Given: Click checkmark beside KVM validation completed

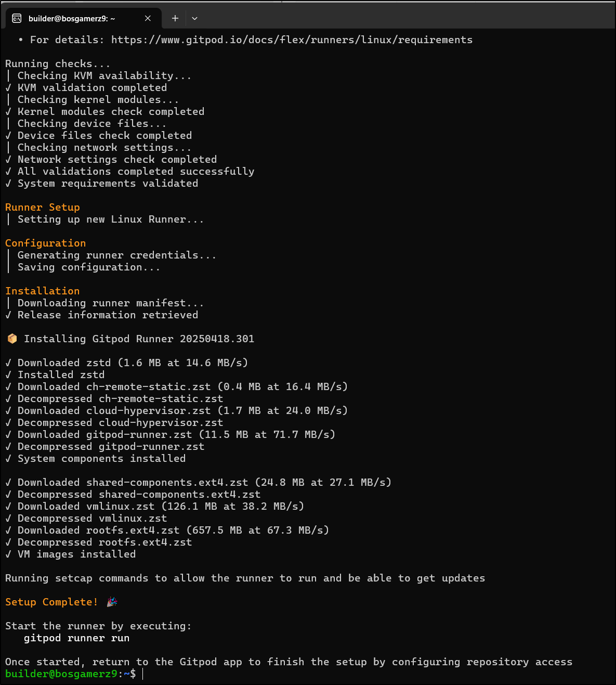Looking at the screenshot, I should (8, 88).
